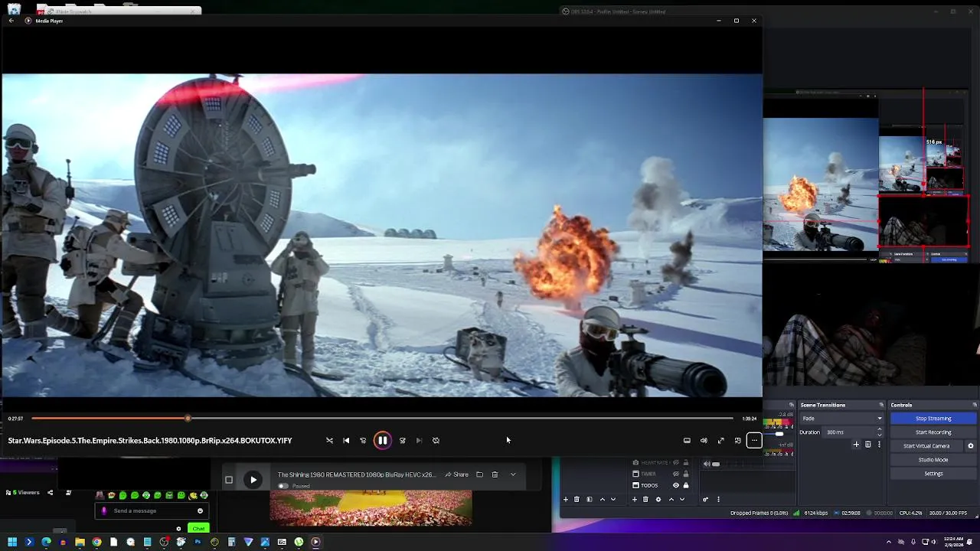
Task: Open the Media Player more options menu
Action: pos(754,440)
